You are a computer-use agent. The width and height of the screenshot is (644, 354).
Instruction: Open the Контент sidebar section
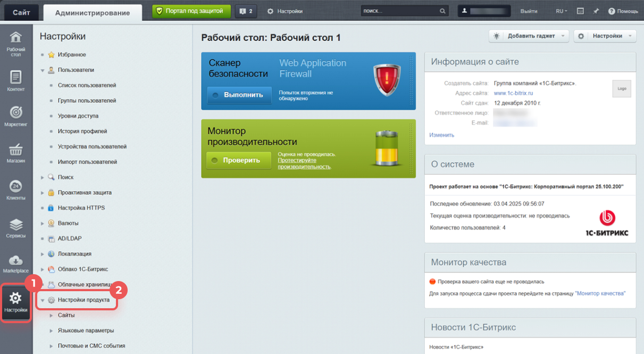click(x=16, y=81)
